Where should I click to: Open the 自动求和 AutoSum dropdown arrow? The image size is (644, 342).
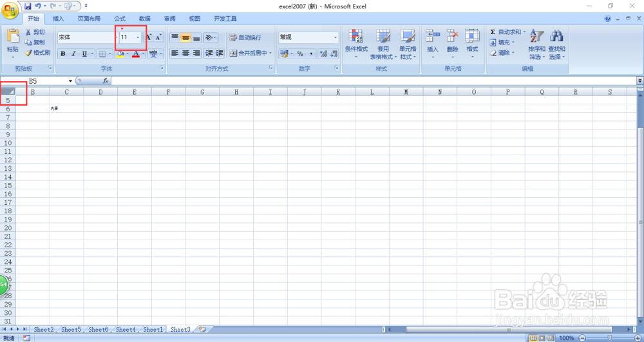524,32
